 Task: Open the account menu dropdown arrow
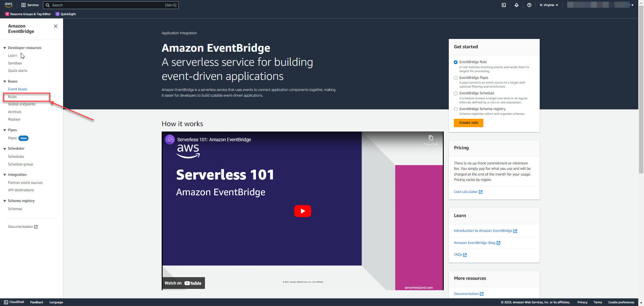tap(632, 5)
